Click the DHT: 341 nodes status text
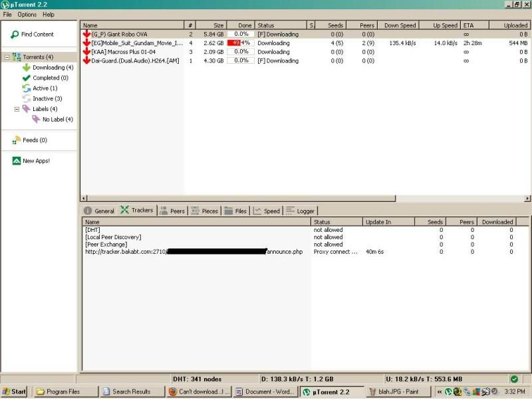This screenshot has height=400, width=532. pos(197,379)
